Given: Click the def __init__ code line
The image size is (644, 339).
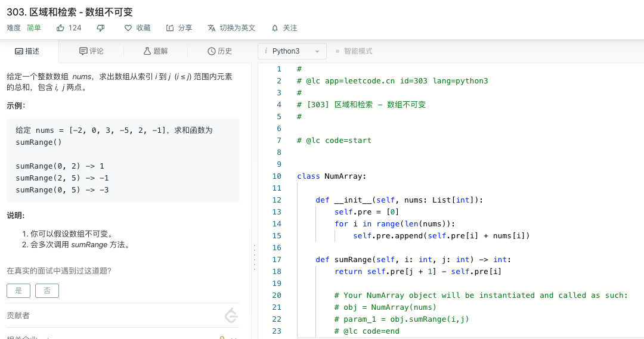Looking at the screenshot, I should point(399,200).
